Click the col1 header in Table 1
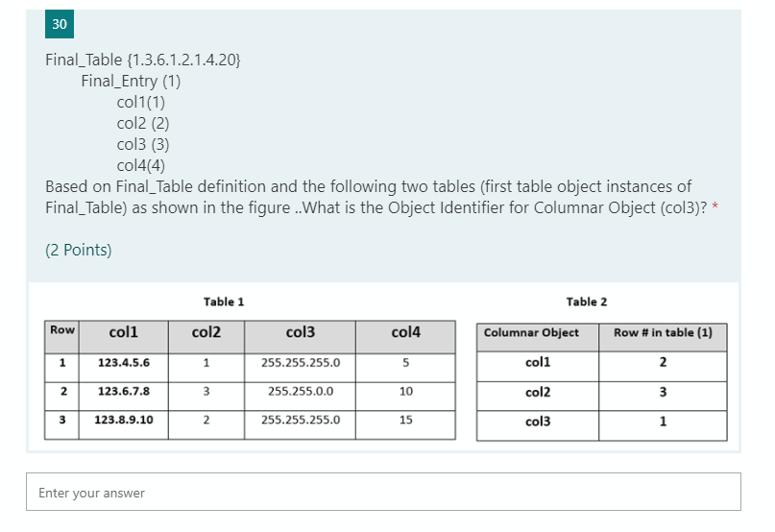The image size is (775, 532). (124, 337)
